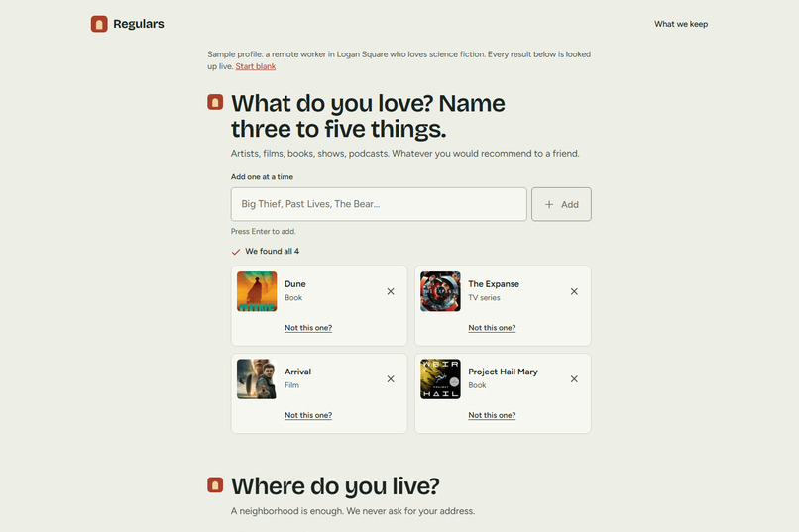Remove the Dune card
799x532 pixels.
391,291
